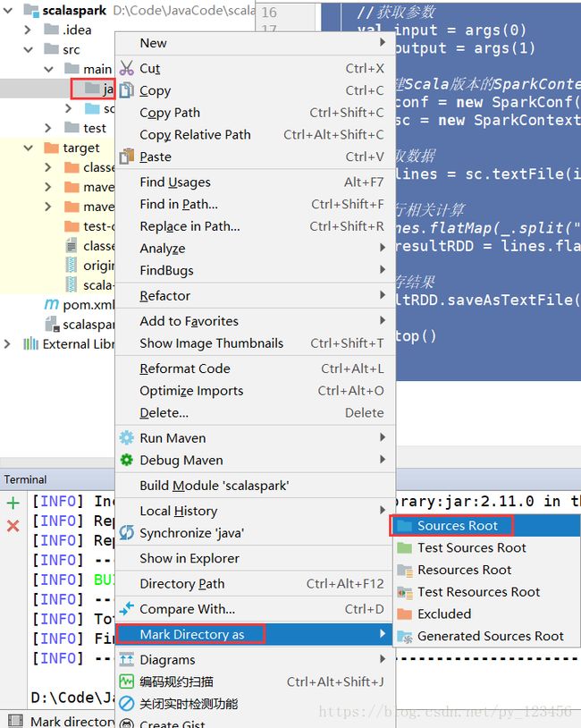This screenshot has width=581, height=728.
Task: Click the pom.xml Maven file icon
Action: 52,304
